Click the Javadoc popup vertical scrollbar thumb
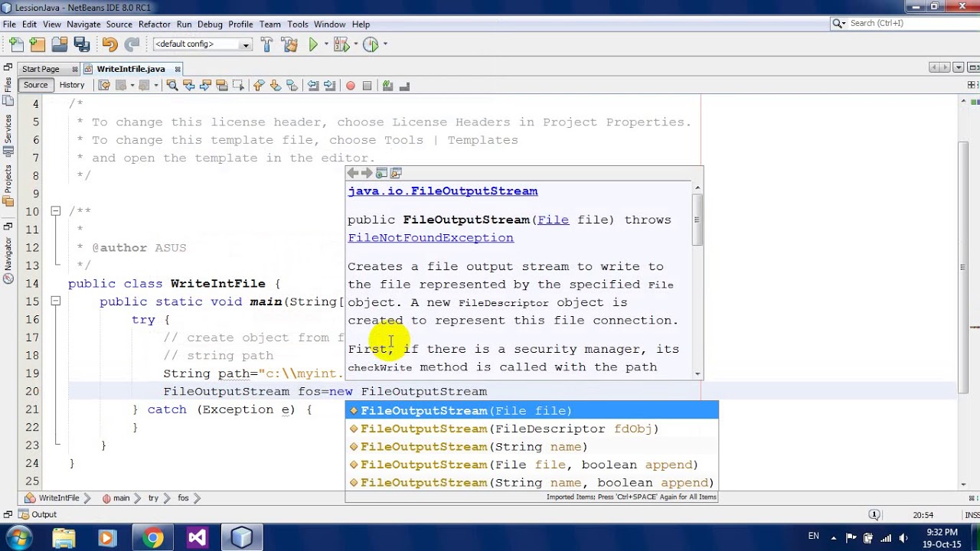Viewport: 980px width, 551px height. [697, 220]
